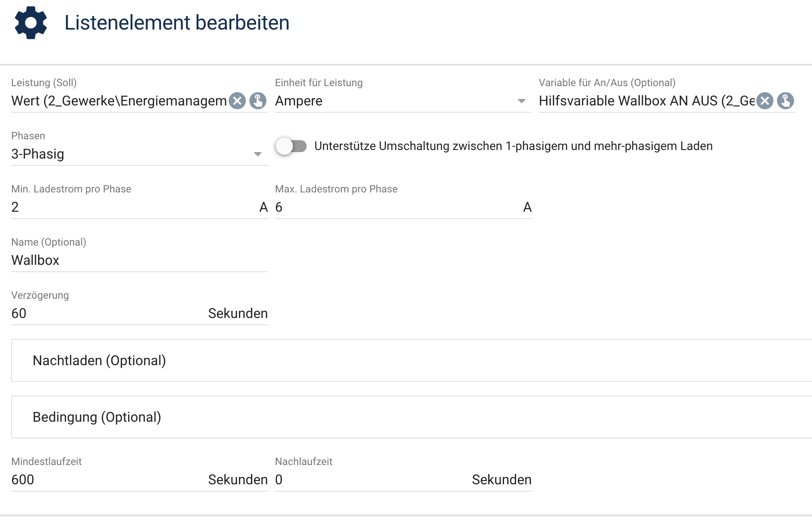Open variable picker for Leistung (Soll)
812x528 pixels.
[x=258, y=101]
